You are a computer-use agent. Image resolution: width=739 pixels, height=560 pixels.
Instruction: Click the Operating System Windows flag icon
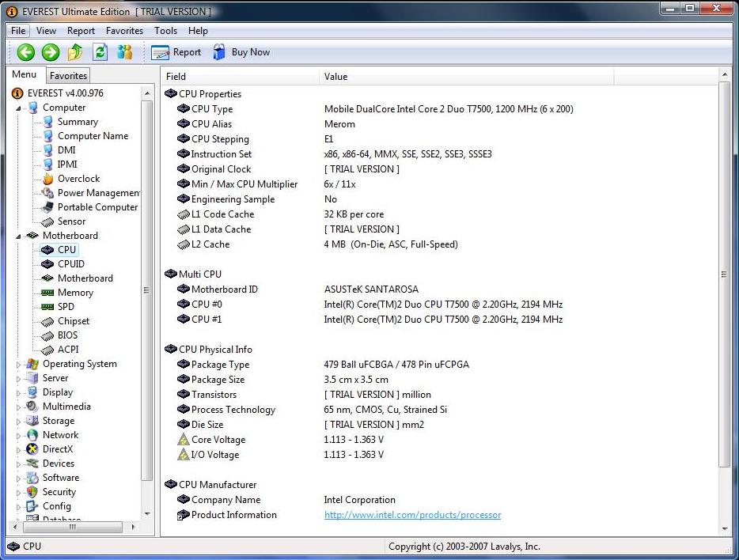[x=32, y=364]
